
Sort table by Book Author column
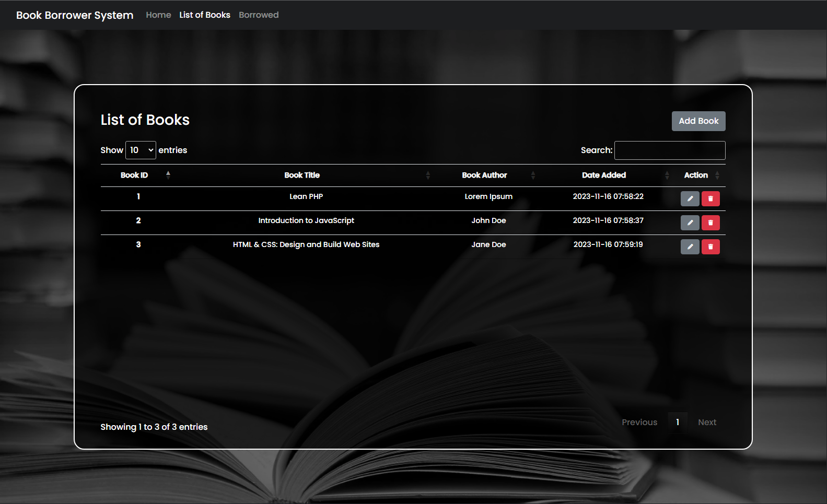[x=488, y=175]
